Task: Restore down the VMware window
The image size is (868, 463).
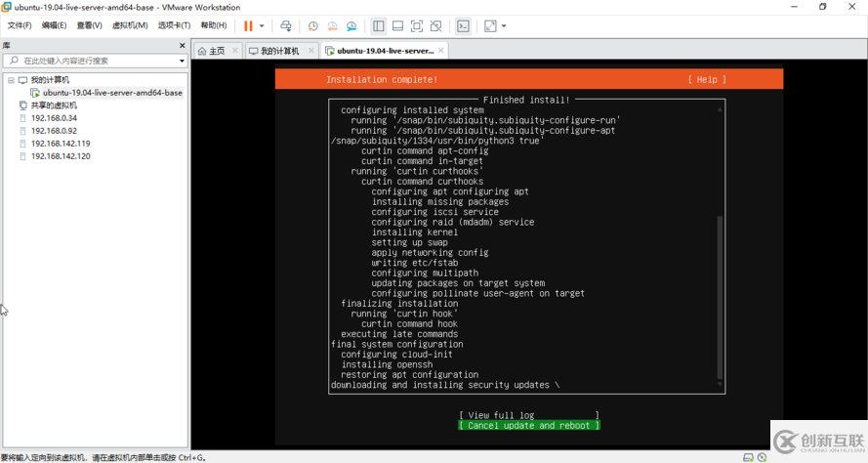Action: (x=823, y=7)
